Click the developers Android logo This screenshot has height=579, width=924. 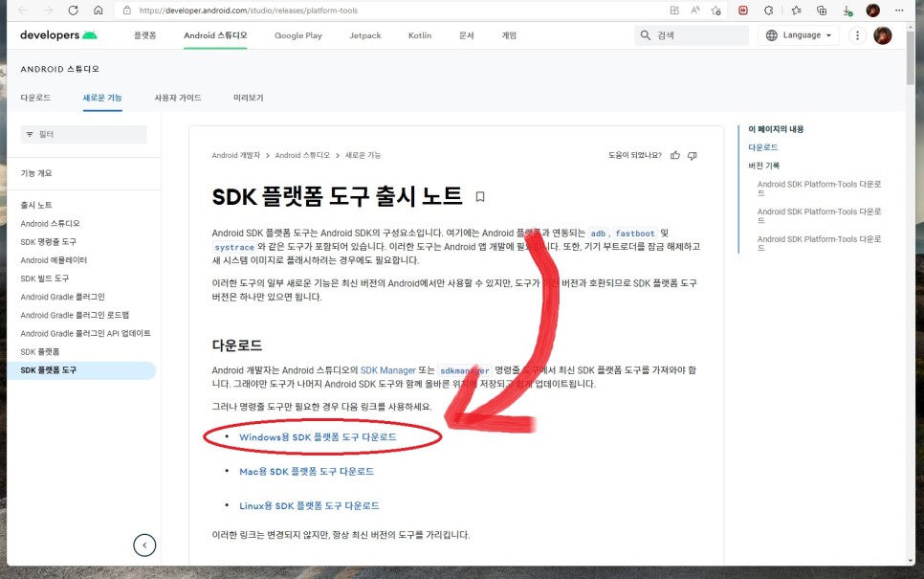[58, 34]
